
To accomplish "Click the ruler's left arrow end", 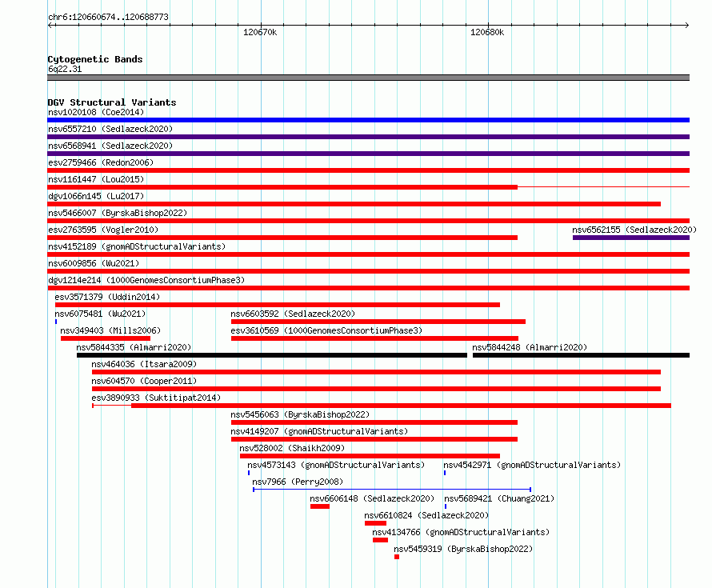I will [x=50, y=25].
